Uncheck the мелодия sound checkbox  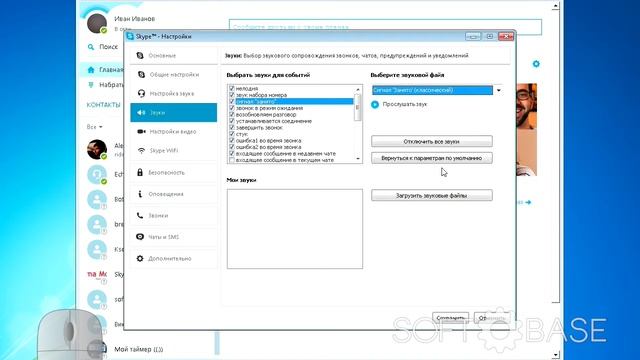tap(232, 88)
